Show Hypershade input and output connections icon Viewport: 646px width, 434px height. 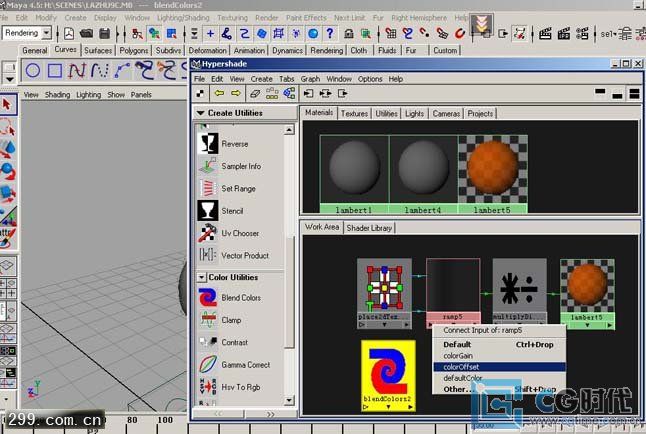coord(325,94)
